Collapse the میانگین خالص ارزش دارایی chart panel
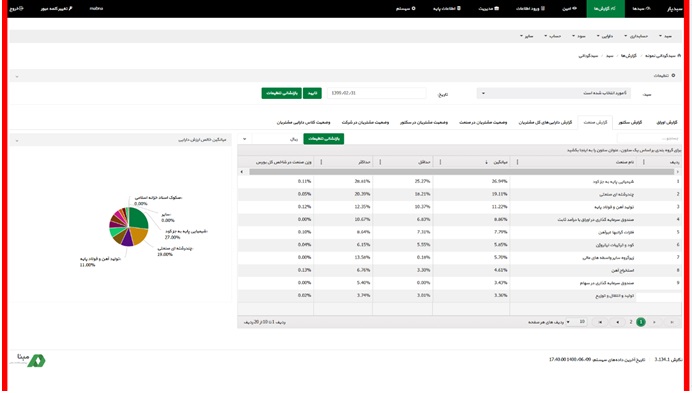Viewport: 692px width, 393px height. (x=17, y=140)
